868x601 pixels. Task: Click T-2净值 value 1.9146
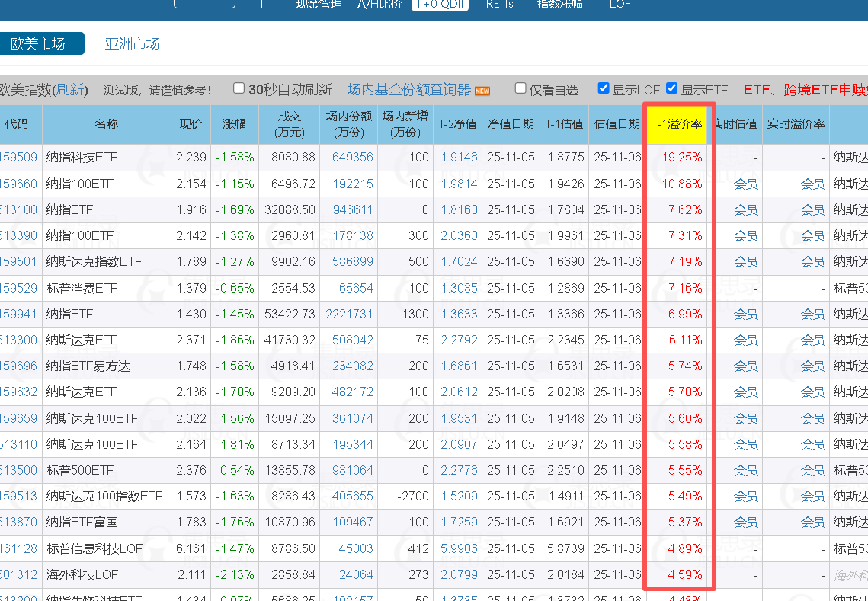point(459,158)
